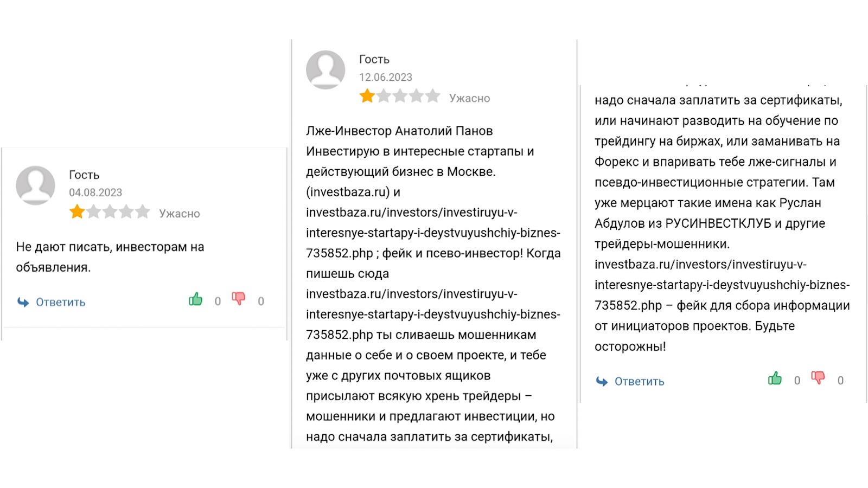Click the filled orange star on the left review

pos(77,211)
